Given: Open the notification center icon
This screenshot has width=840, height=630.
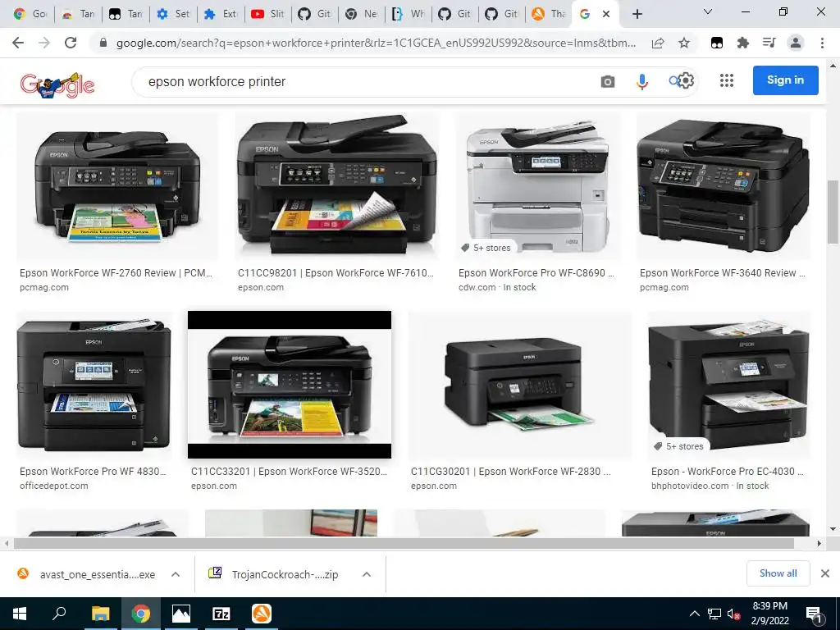Looking at the screenshot, I should 815,614.
